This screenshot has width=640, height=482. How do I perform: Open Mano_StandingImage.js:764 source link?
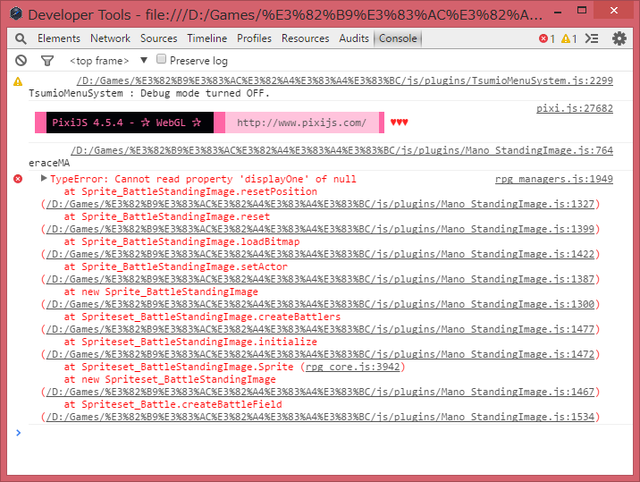tap(342, 151)
